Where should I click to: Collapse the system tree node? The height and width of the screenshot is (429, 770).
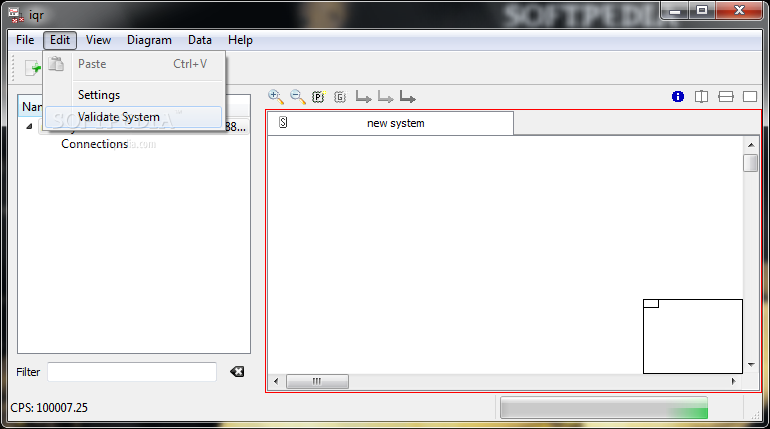pos(29,126)
